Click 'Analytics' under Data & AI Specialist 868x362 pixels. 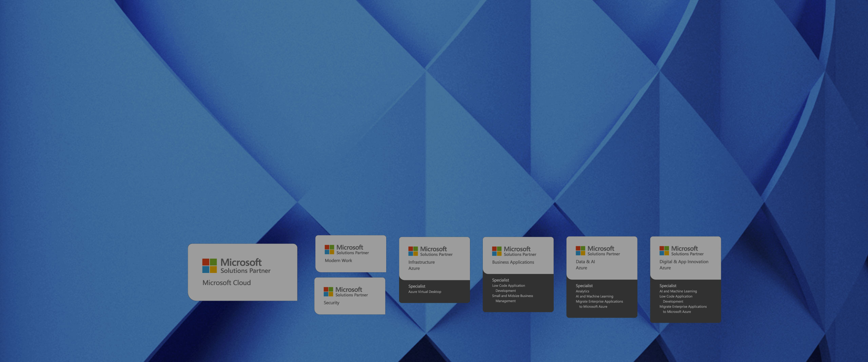point(583,291)
